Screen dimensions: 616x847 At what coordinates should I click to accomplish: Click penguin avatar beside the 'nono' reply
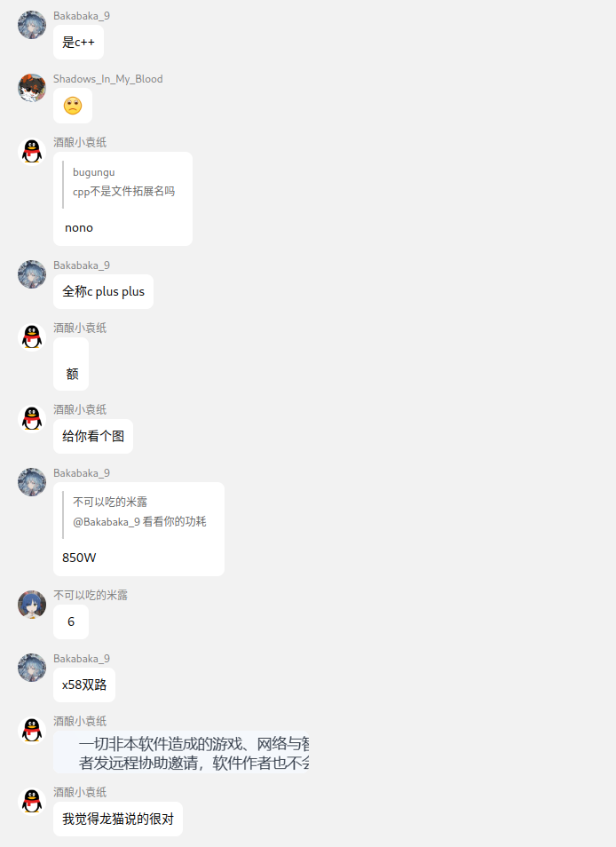pos(32,151)
